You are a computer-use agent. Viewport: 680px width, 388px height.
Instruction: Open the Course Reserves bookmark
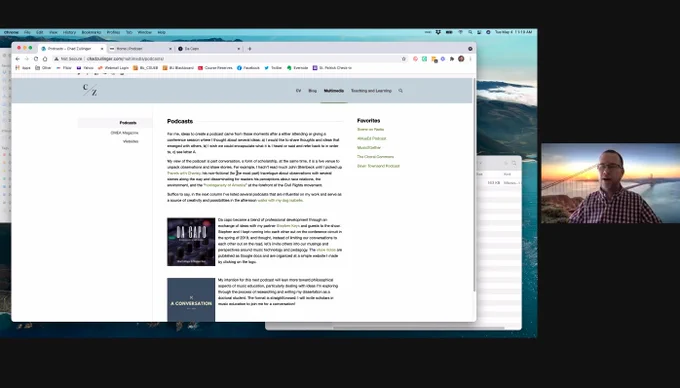(215, 68)
